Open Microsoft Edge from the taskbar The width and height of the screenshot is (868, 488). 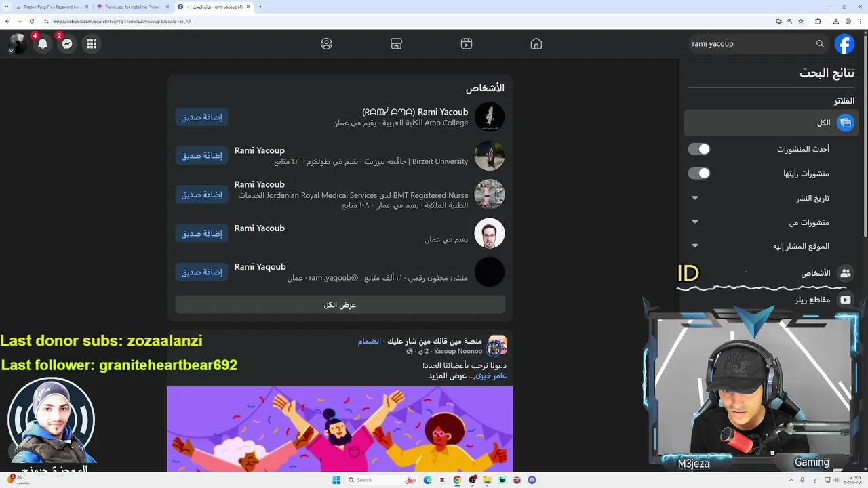(427, 480)
